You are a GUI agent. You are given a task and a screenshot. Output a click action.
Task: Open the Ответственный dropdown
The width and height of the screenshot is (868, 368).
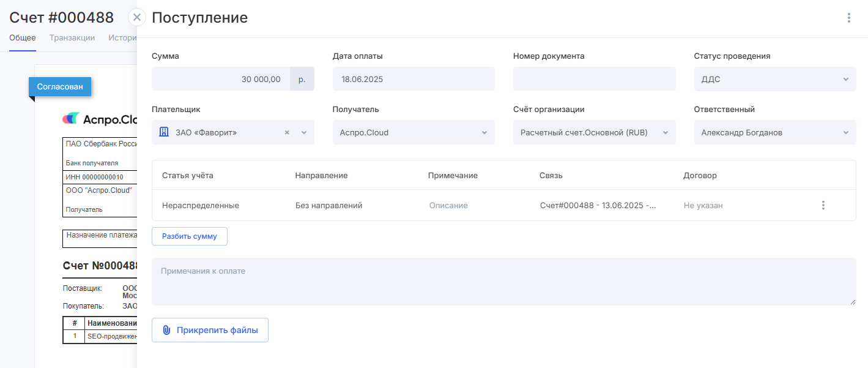[x=845, y=132]
